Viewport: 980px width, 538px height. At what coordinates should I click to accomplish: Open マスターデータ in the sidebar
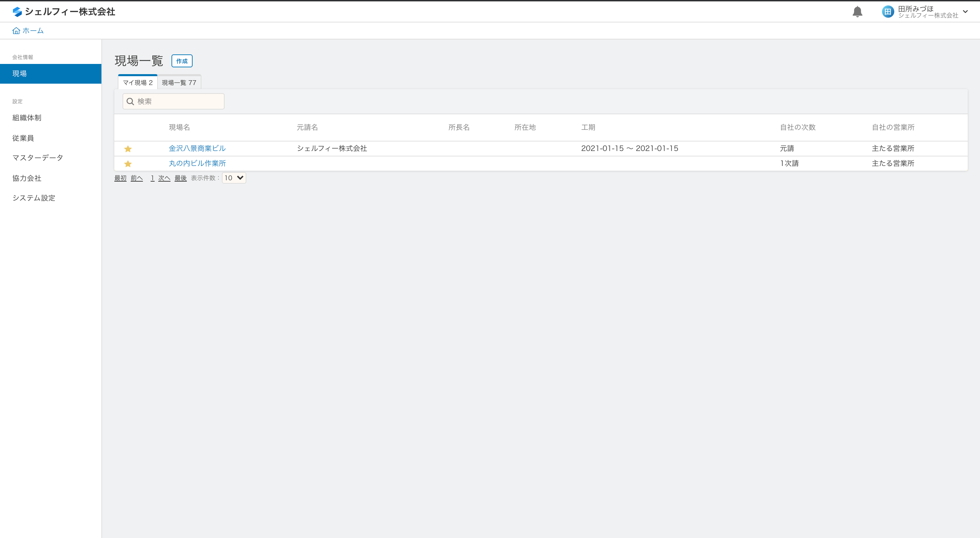tap(38, 158)
